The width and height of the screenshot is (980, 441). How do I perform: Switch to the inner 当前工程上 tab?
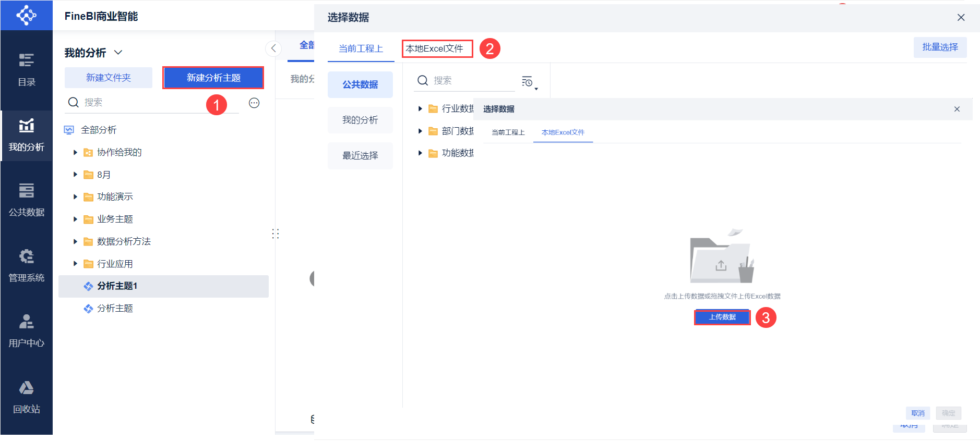pos(508,132)
